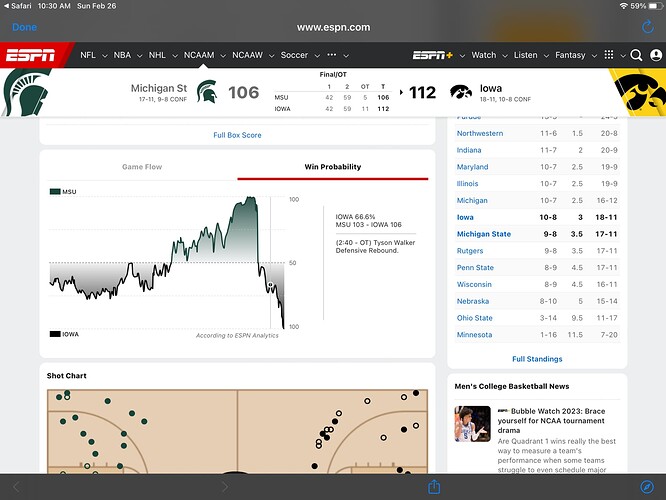
Task: Open the three-dots more sports menu
Action: coord(332,55)
